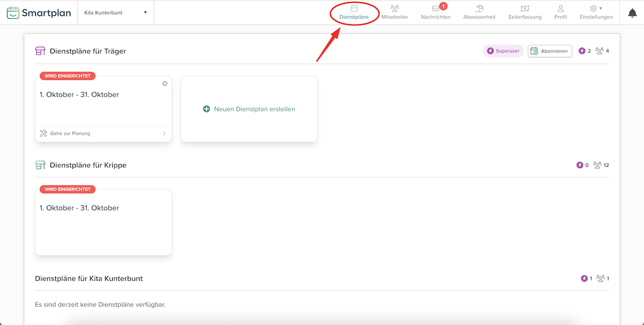This screenshot has width=644, height=325.
Task: Open Nachrichten with unread badge
Action: click(x=435, y=12)
